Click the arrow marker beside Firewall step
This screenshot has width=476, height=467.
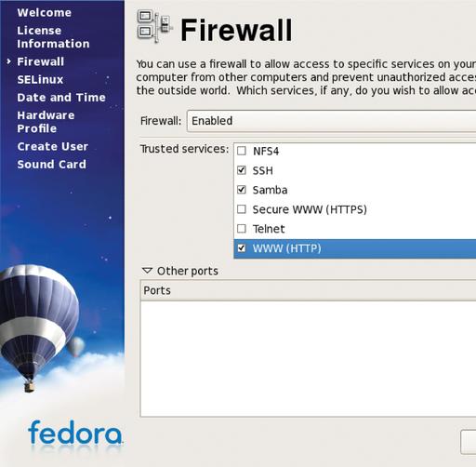point(8,61)
